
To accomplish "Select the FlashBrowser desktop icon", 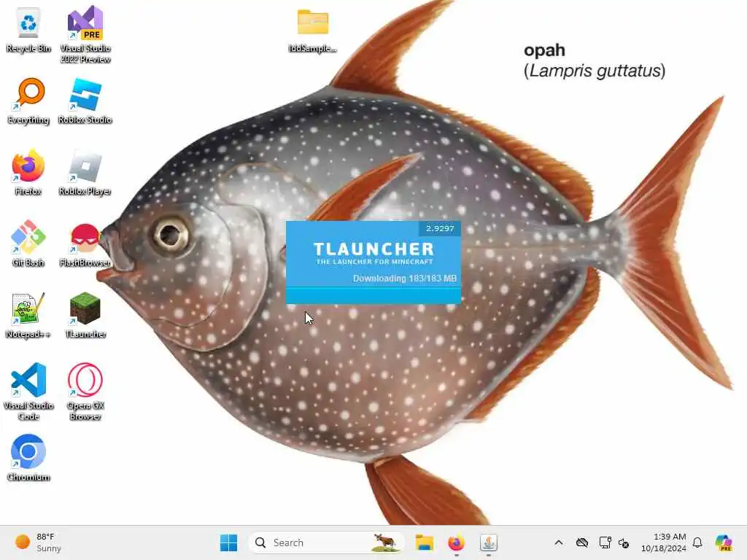I will [85, 244].
